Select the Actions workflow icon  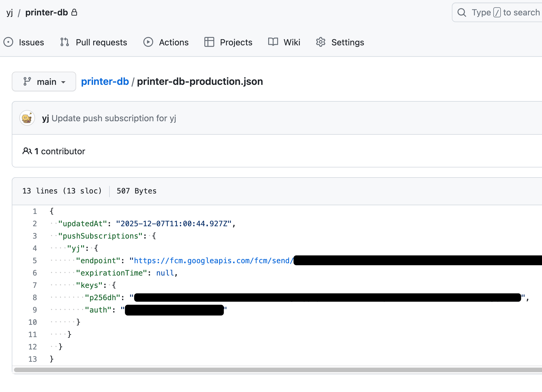148,42
